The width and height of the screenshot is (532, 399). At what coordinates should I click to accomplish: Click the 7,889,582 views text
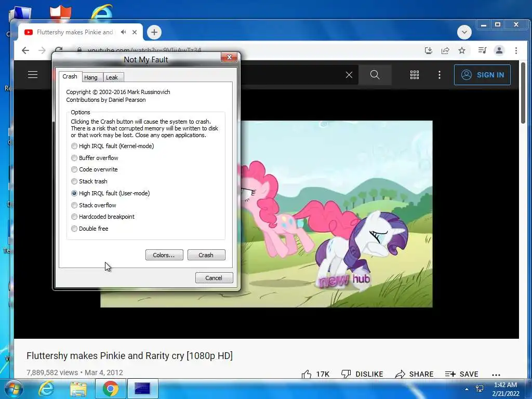52,373
